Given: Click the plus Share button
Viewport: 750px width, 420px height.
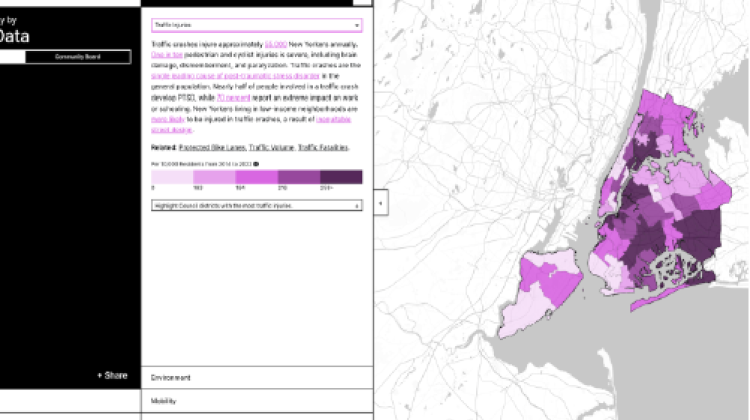Looking at the screenshot, I should [x=112, y=375].
